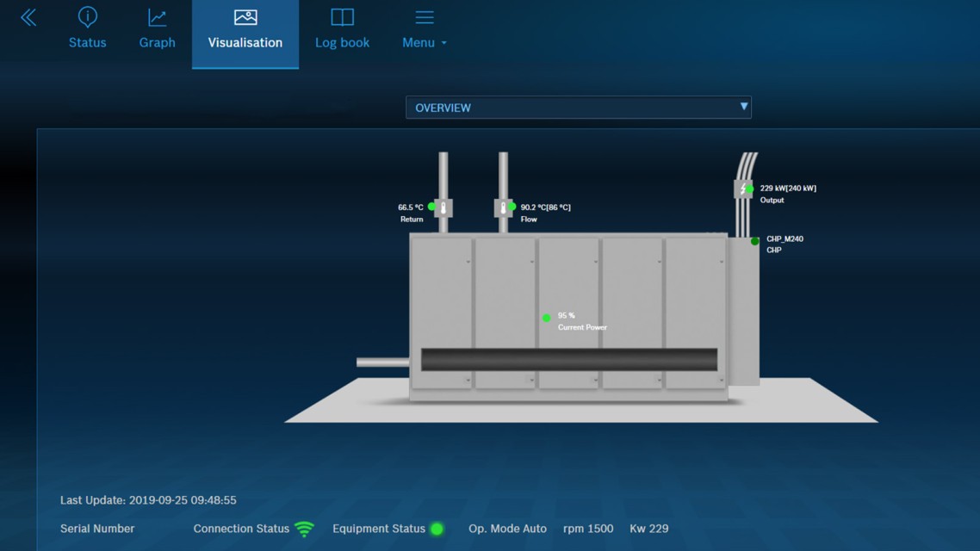The height and width of the screenshot is (551, 980).
Task: Click the 90.2 °C flow temperature reading
Action: point(545,207)
